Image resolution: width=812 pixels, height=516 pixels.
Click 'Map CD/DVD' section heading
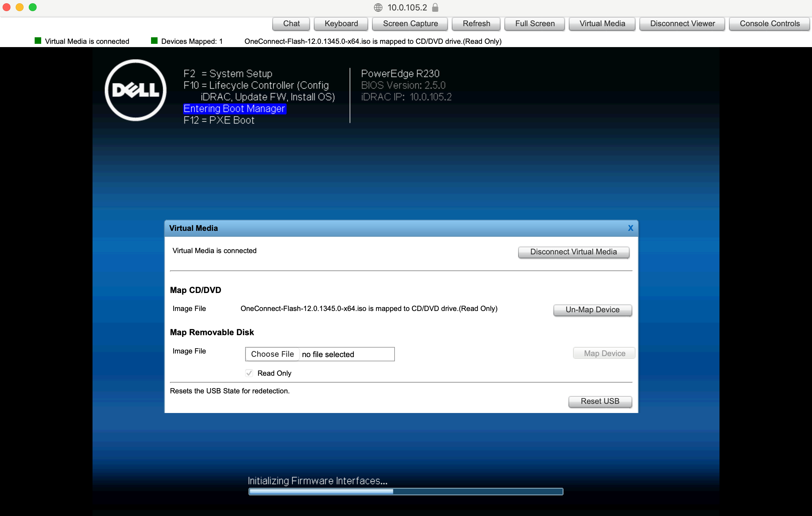point(195,290)
